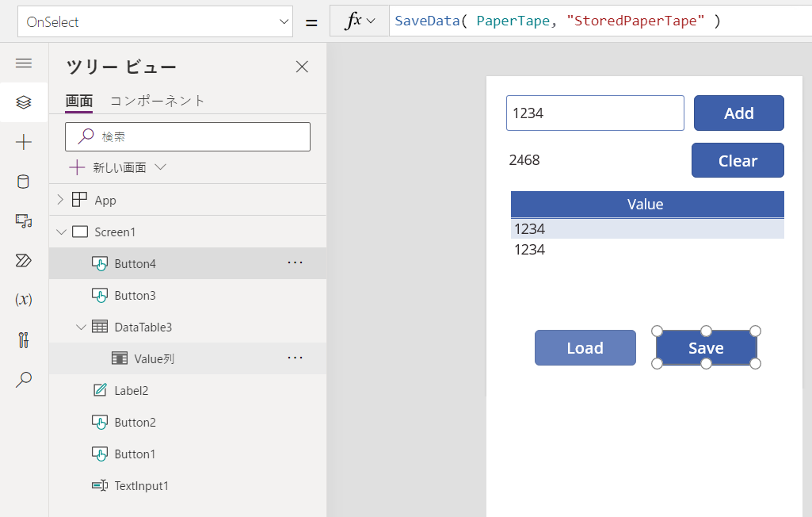
Task: Click the Add button on canvas
Action: click(739, 113)
